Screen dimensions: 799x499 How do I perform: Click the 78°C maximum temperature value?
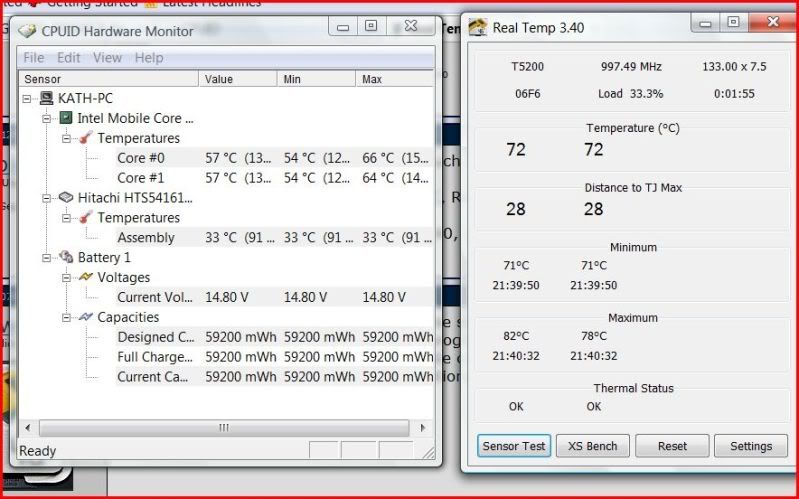(594, 336)
